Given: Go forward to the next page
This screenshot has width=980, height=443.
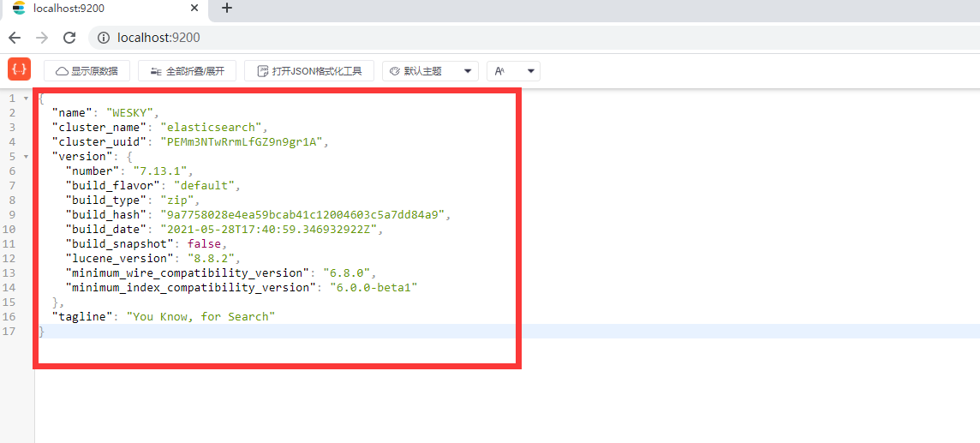Looking at the screenshot, I should coord(42,38).
